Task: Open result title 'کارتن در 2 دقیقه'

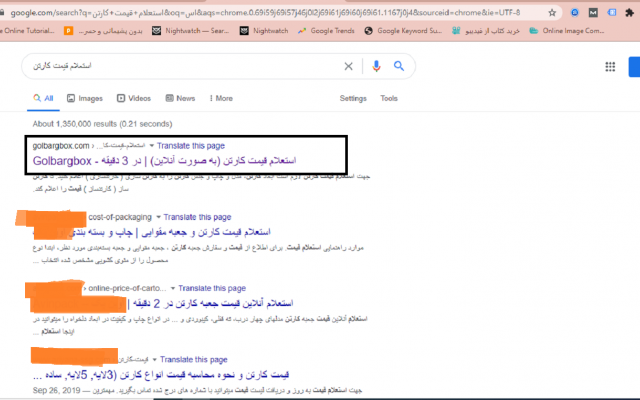Action: (x=211, y=303)
